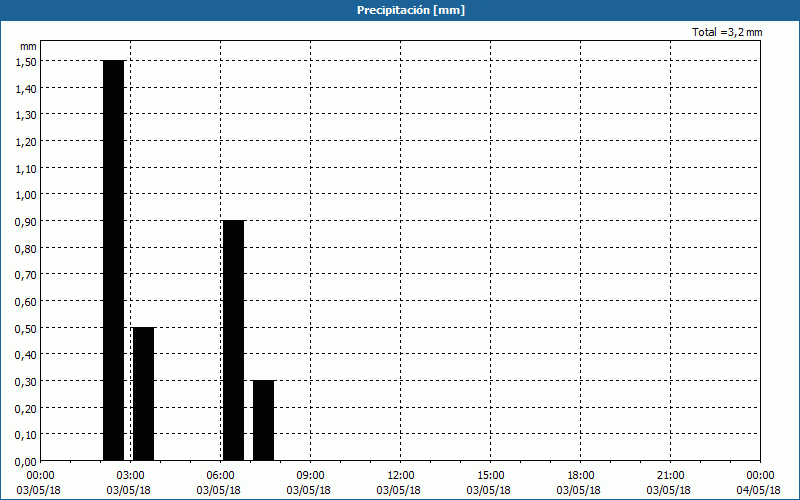
Task: Click the 09:00 03/05/18 time label
Action: (309, 483)
